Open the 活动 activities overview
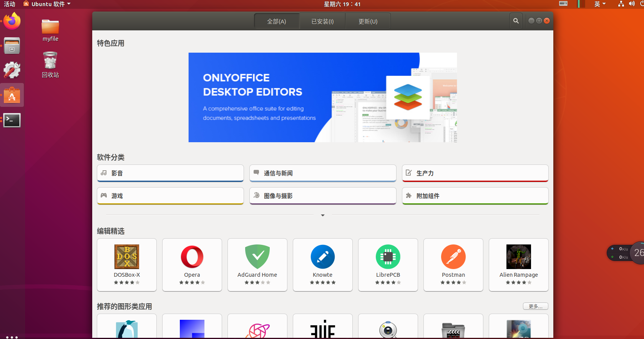Screen dimensions: 644x339 (10, 4)
